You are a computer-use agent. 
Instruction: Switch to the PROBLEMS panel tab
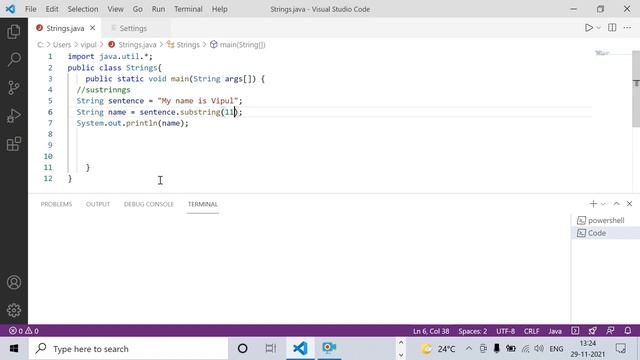(56, 204)
